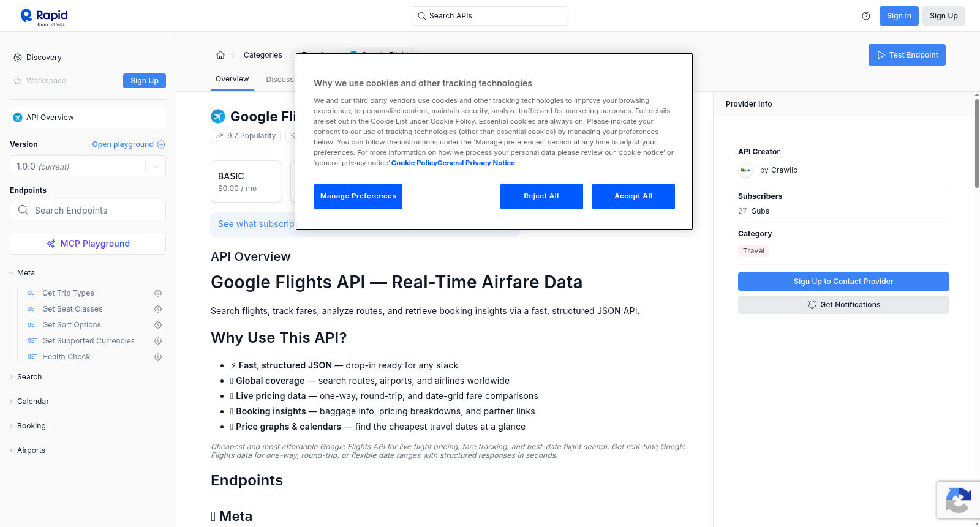Click the 27 Subs subscriber count

click(x=753, y=211)
